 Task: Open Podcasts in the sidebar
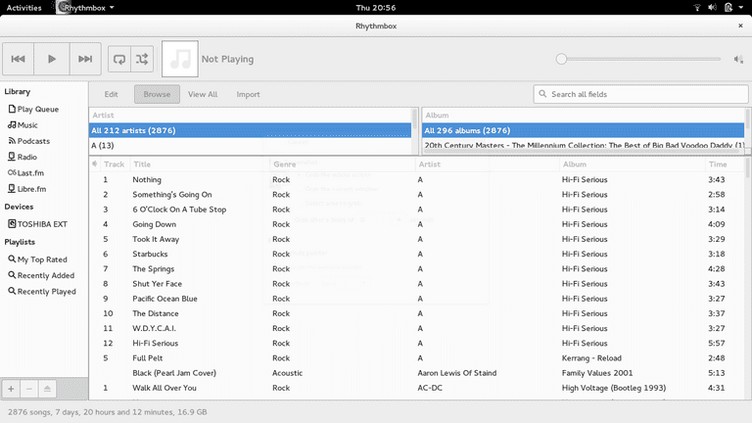coord(29,141)
